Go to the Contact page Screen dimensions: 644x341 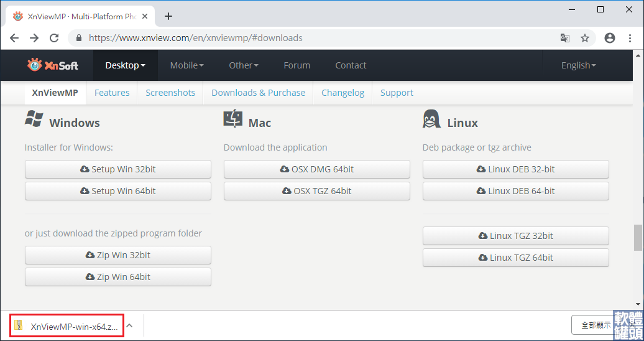point(351,65)
